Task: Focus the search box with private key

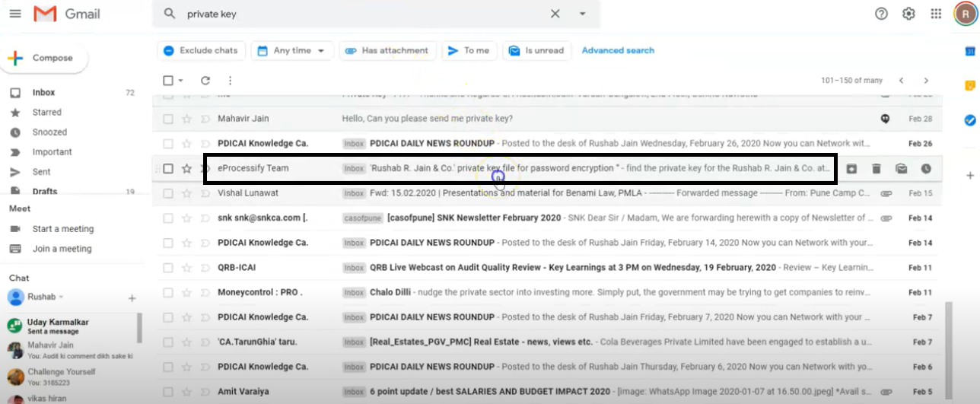Action: [364, 14]
